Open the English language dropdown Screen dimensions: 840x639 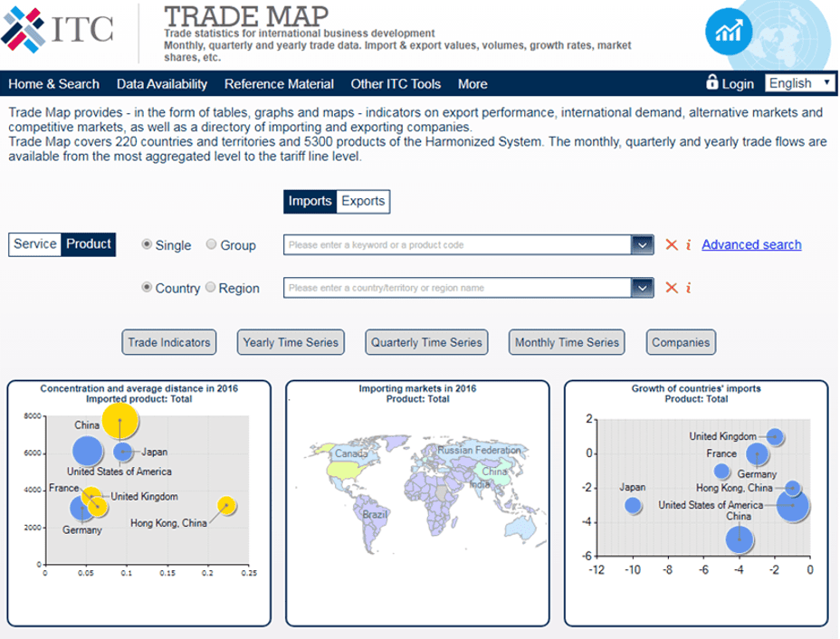pyautogui.click(x=800, y=83)
